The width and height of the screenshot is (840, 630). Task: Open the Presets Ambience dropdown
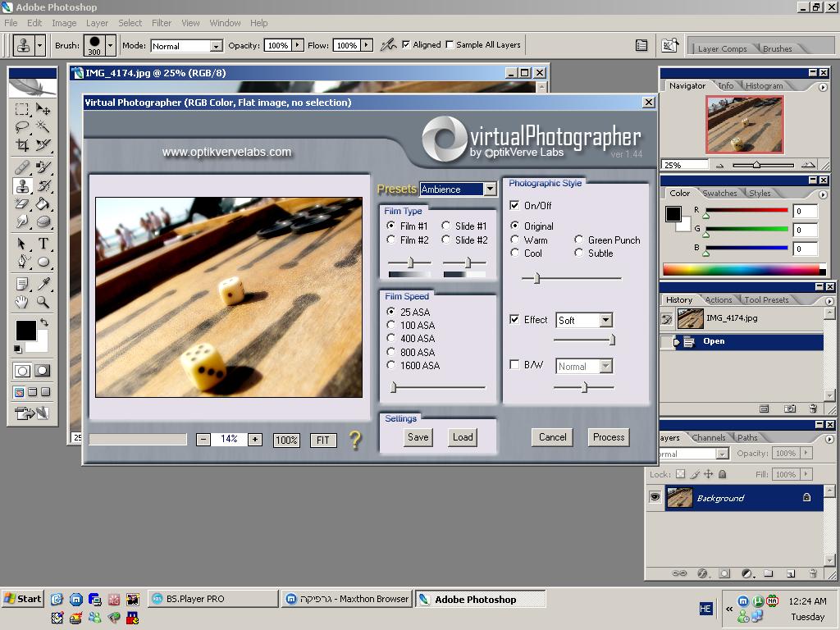pyautogui.click(x=490, y=189)
